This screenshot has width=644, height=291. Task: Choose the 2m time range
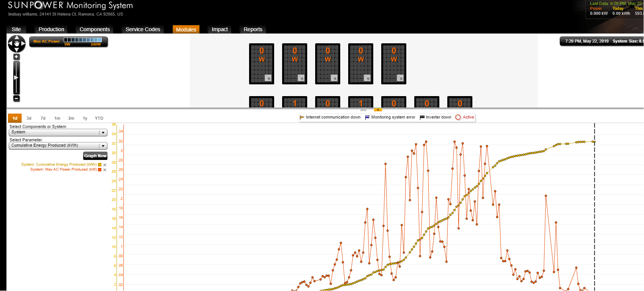pos(71,118)
